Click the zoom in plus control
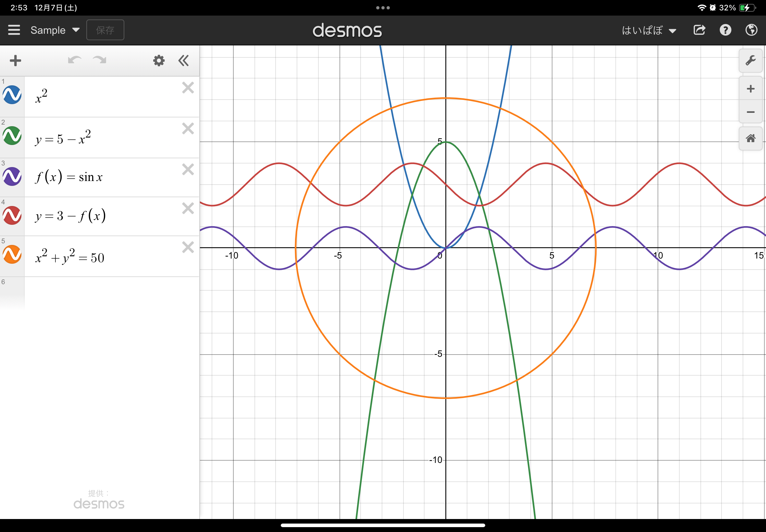This screenshot has height=532, width=766. 751,88
